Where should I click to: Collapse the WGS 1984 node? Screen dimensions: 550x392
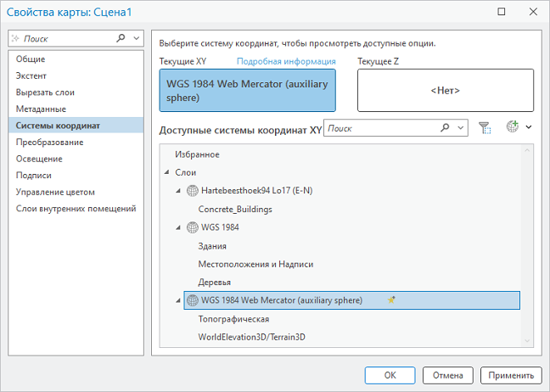click(x=178, y=227)
